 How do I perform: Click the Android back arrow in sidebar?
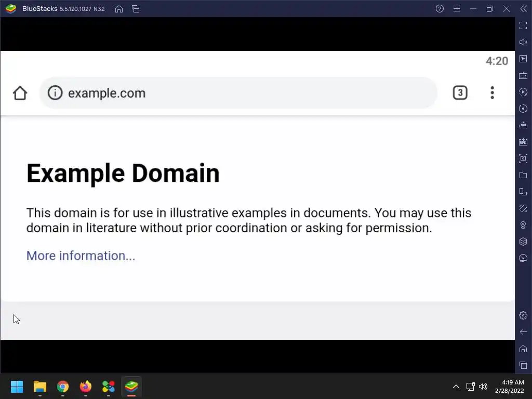coord(523,332)
